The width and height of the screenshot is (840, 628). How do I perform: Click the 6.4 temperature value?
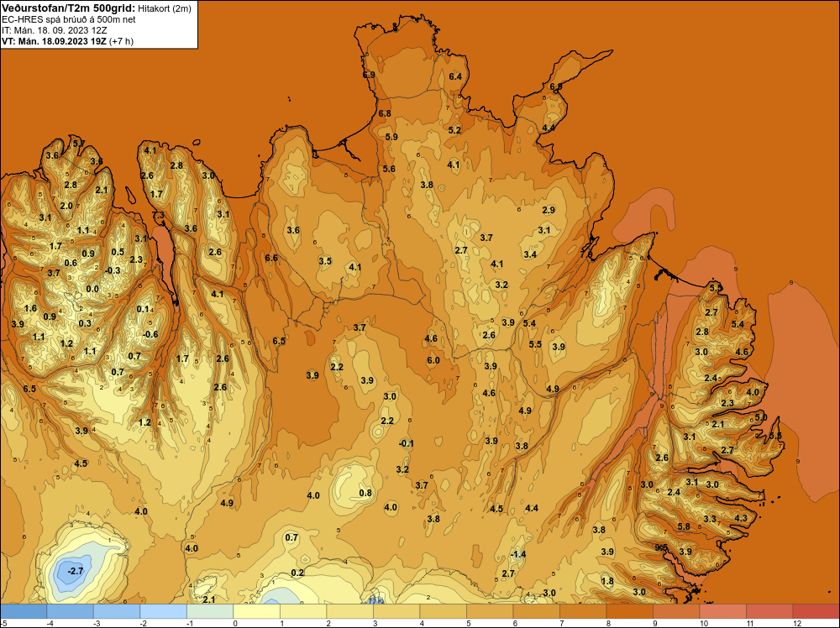point(455,76)
